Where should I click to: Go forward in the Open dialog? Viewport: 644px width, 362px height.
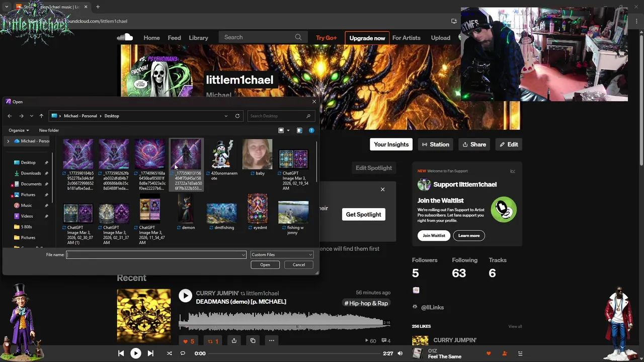[x=21, y=116]
